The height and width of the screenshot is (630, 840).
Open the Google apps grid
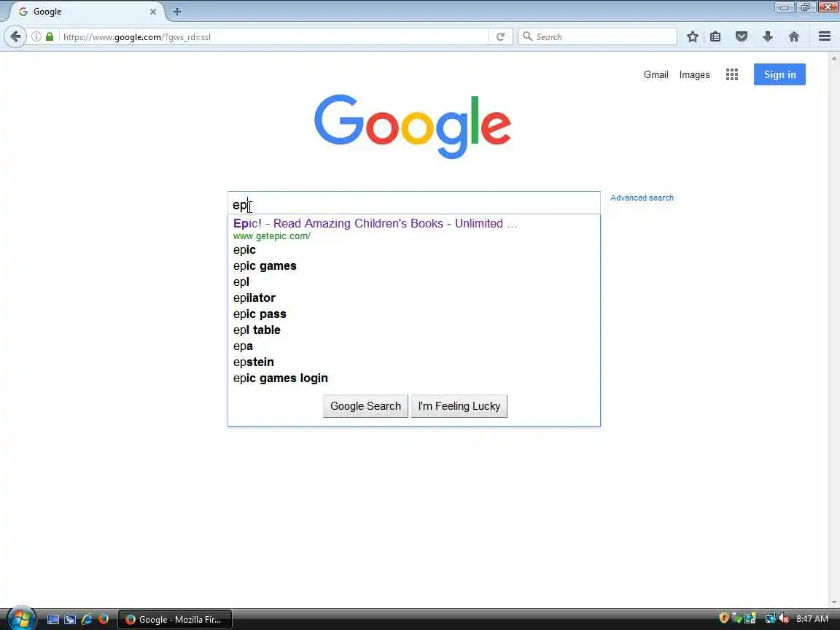tap(732, 74)
